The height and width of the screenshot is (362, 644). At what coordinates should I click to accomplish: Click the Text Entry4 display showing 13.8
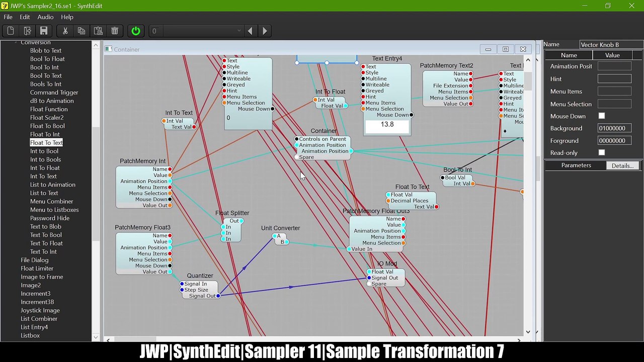click(387, 126)
